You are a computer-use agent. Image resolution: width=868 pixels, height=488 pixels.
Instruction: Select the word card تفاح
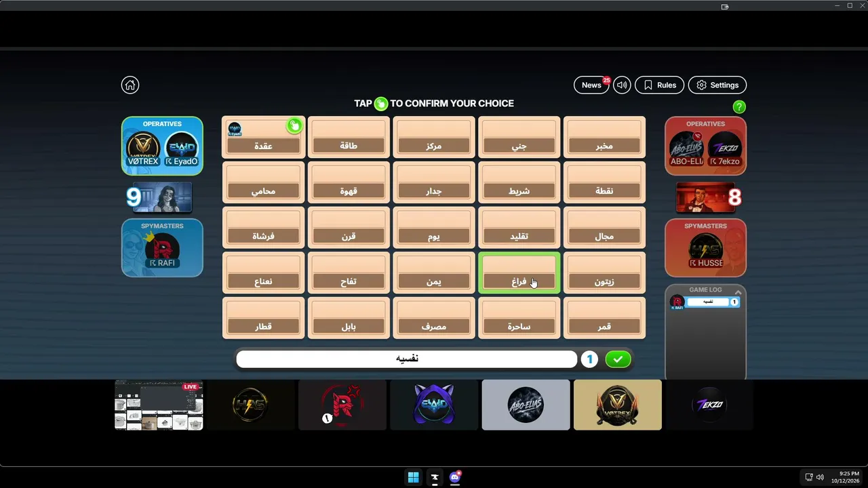(x=349, y=272)
